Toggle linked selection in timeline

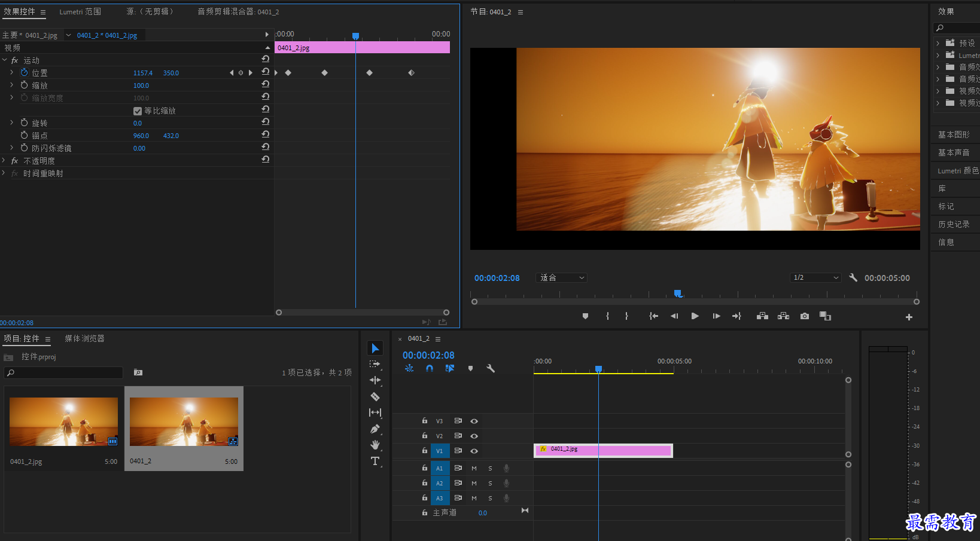click(x=450, y=368)
